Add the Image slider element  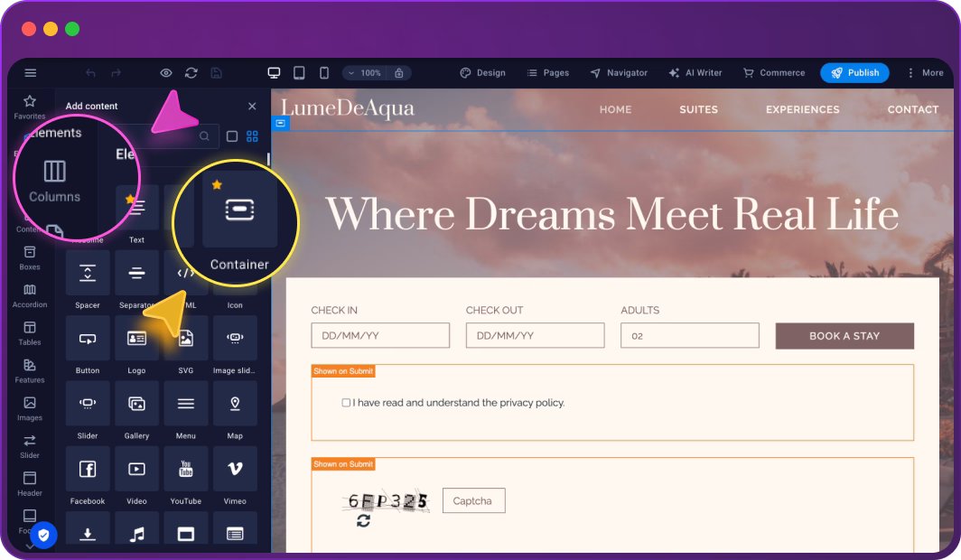tap(235, 339)
